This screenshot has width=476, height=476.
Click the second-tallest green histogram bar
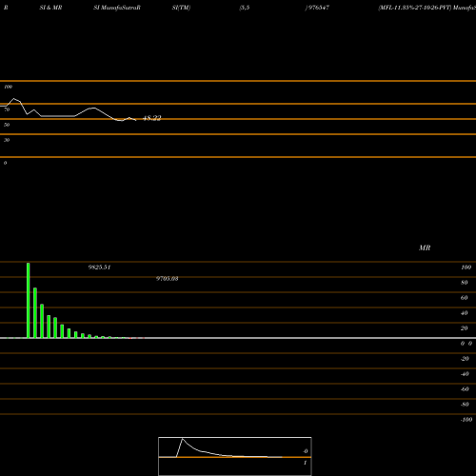click(x=35, y=313)
